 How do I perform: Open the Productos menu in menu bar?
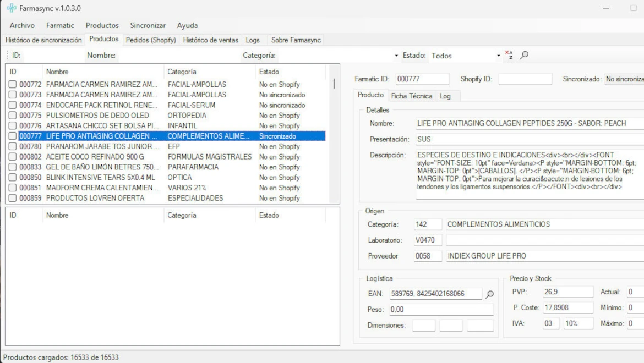pos(102,25)
